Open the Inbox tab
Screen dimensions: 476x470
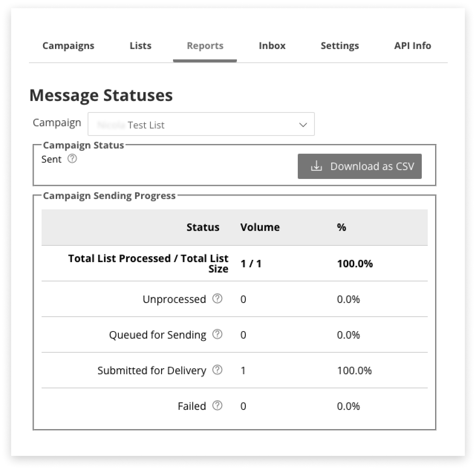click(272, 46)
